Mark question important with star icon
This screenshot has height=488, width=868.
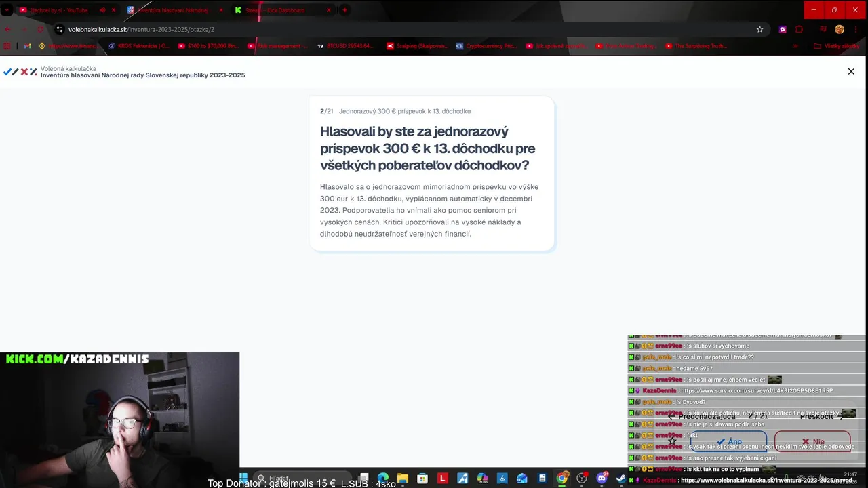pyautogui.click(x=672, y=441)
